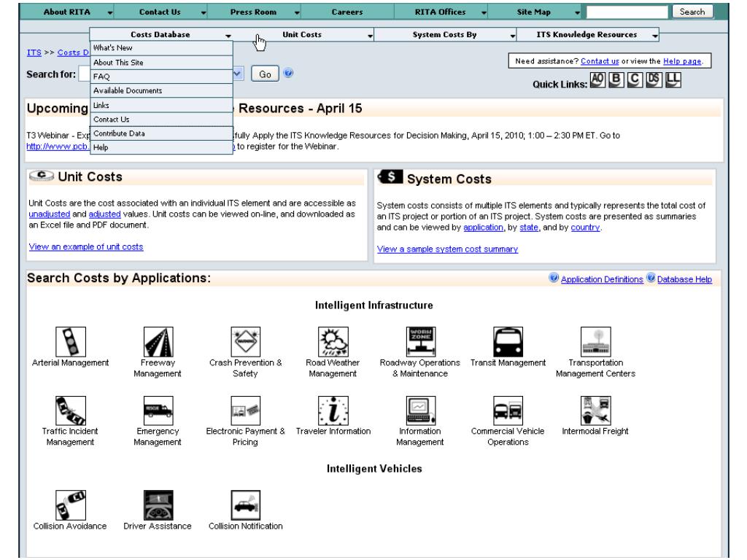This screenshot has width=747, height=560.
Task: Open Transportation Management Centers icon
Action: point(595,341)
